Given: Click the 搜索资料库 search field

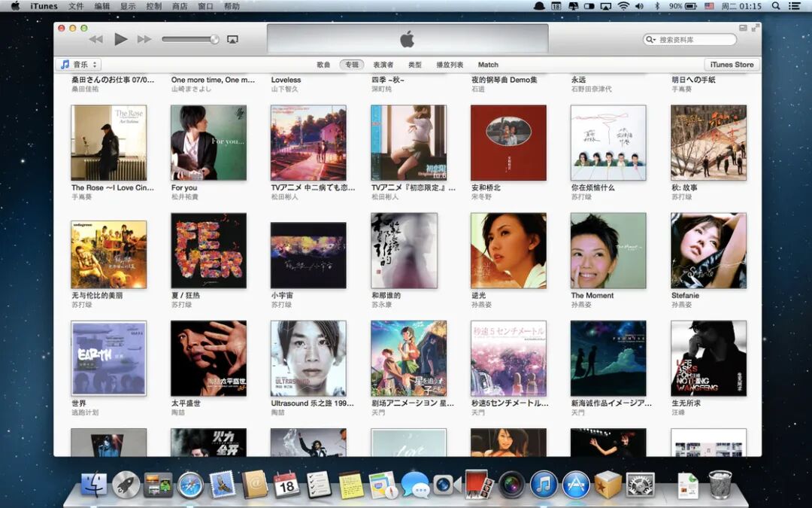Looking at the screenshot, I should (689, 39).
